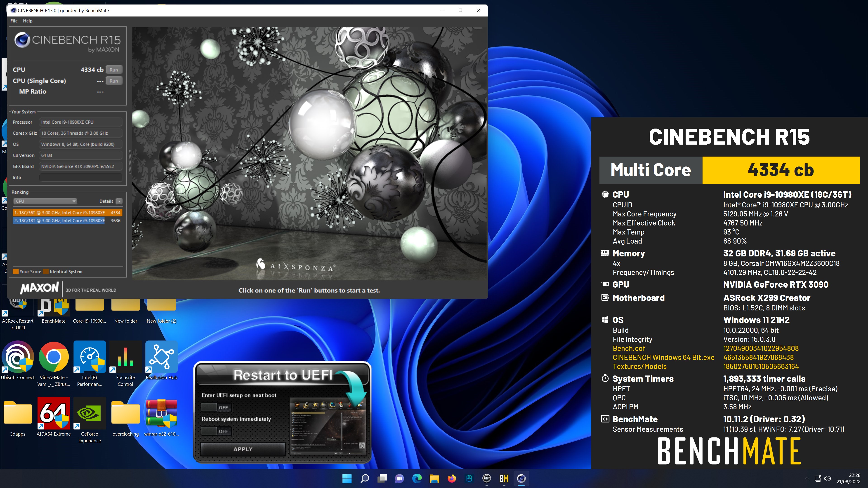Image resolution: width=868 pixels, height=488 pixels.
Task: Open Intel(R) Performance utility shortcut
Action: [x=89, y=364]
